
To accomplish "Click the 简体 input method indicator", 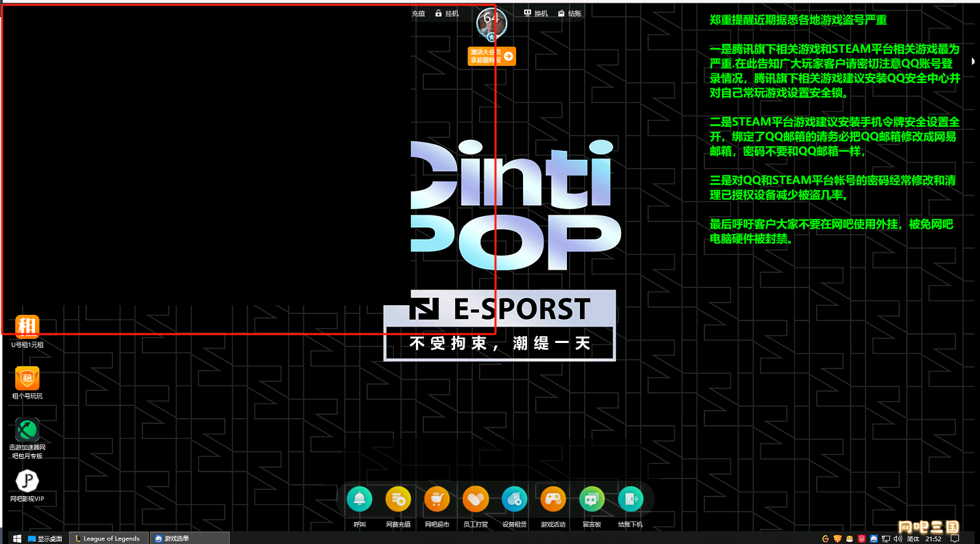I will tap(913, 539).
